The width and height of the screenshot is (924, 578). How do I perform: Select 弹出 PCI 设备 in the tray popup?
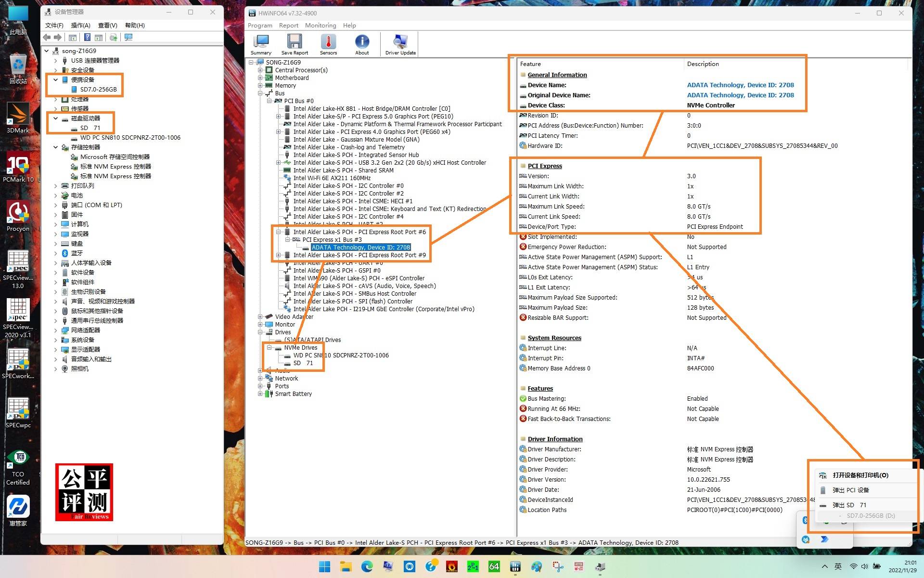click(x=850, y=490)
